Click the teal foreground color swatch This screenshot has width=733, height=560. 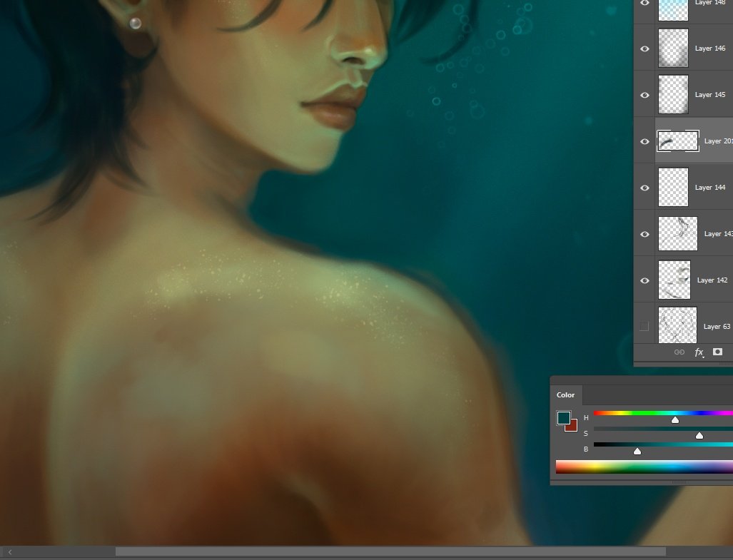pos(563,417)
